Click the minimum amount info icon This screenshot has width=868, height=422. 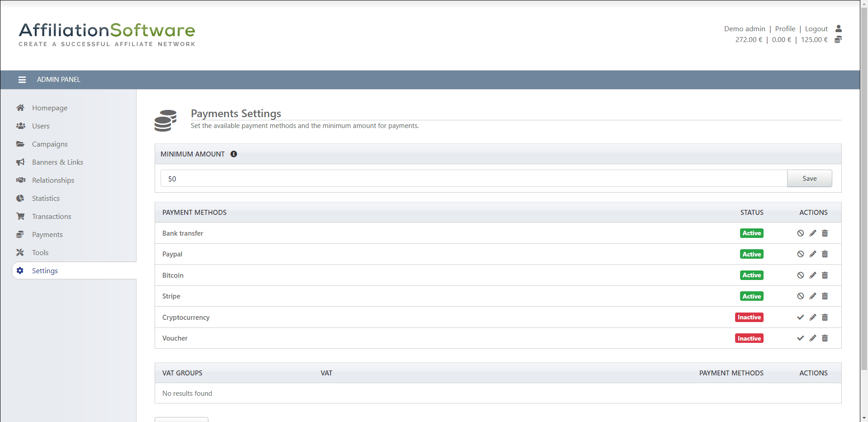coord(234,154)
